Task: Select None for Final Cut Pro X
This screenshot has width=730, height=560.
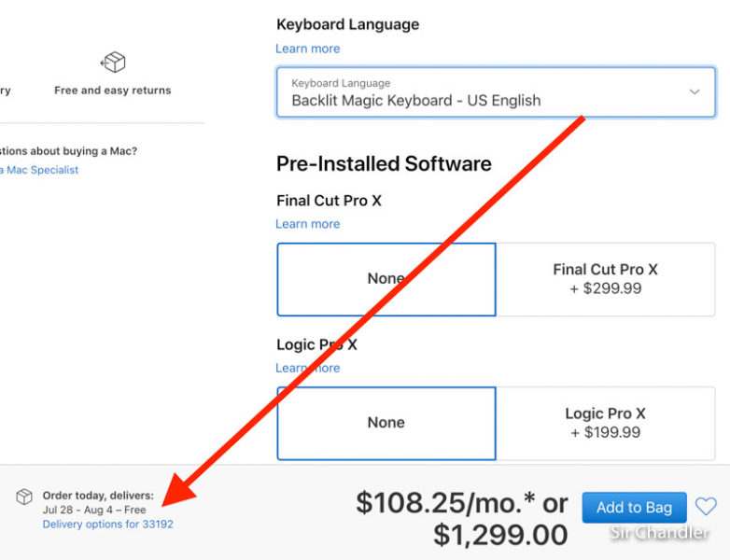Action: [x=386, y=279]
